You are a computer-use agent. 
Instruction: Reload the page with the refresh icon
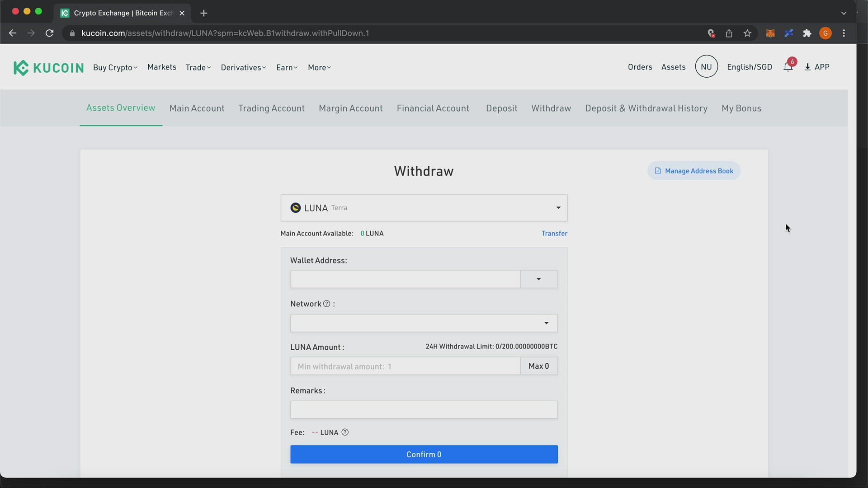50,33
